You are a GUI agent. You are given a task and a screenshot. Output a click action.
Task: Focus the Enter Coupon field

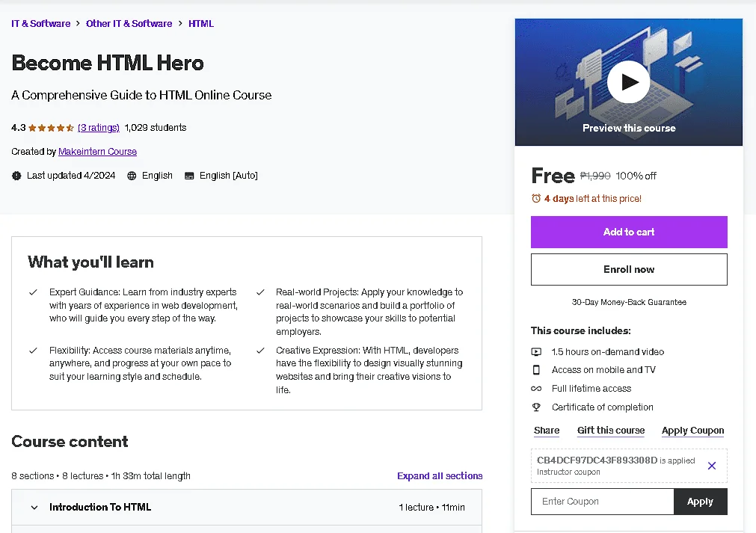pos(602,501)
